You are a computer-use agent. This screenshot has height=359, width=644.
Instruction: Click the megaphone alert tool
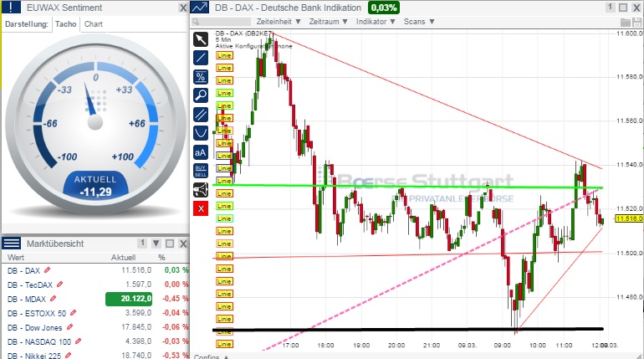pyautogui.click(x=201, y=190)
